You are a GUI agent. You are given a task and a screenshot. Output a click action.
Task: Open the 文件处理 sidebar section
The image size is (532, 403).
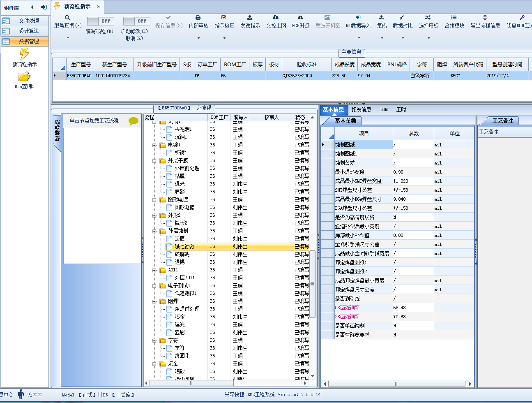pyautogui.click(x=25, y=21)
